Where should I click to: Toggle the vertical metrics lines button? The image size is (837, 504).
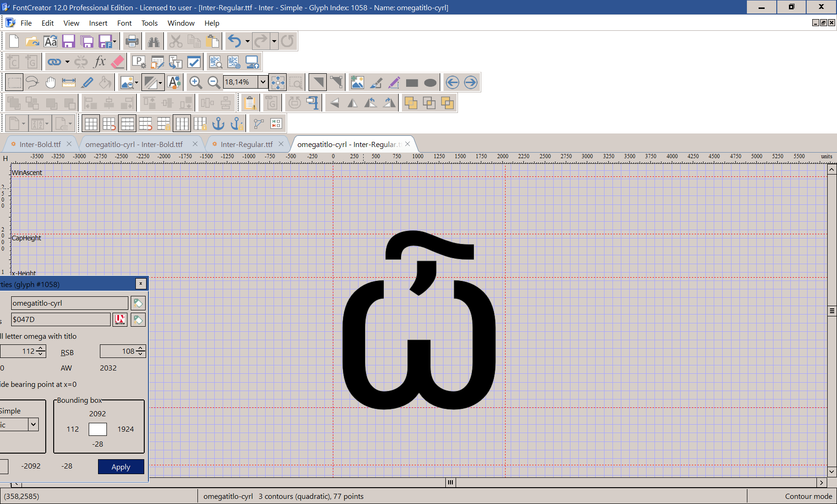coord(182,124)
